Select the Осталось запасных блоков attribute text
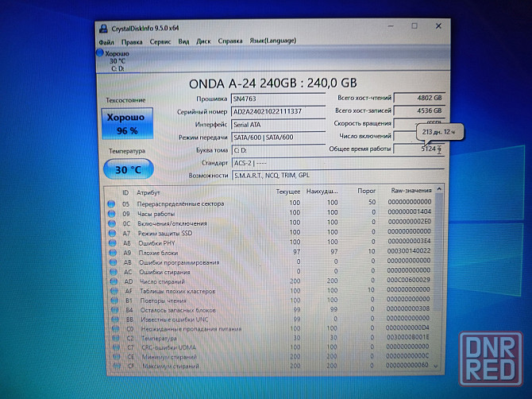 coord(178,310)
